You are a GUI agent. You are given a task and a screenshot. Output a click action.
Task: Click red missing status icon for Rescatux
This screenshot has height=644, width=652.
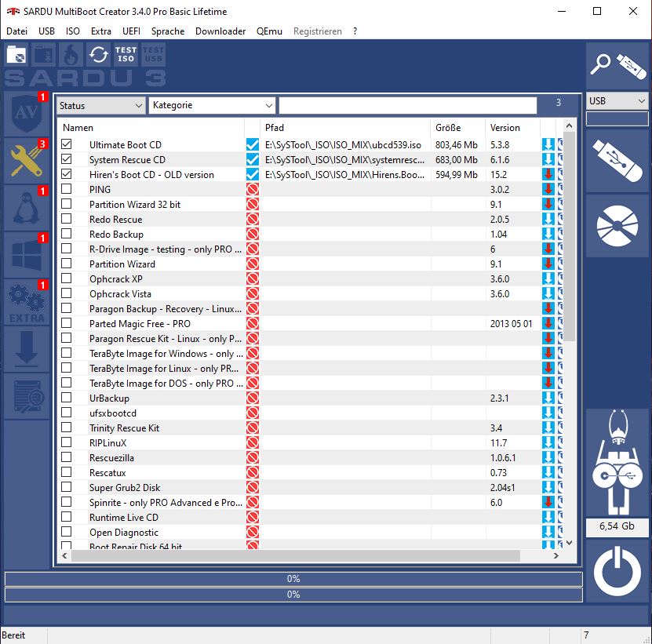tap(253, 472)
